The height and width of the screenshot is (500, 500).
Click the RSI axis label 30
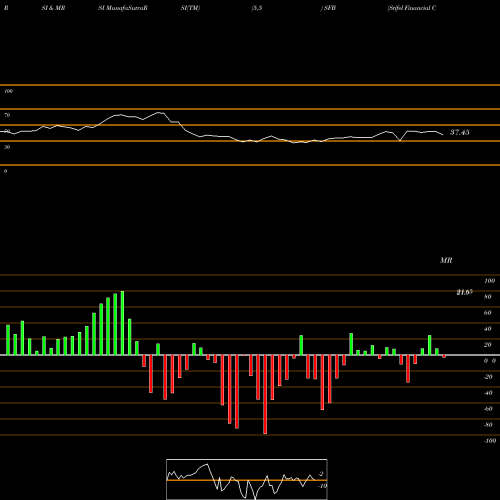click(x=7, y=147)
